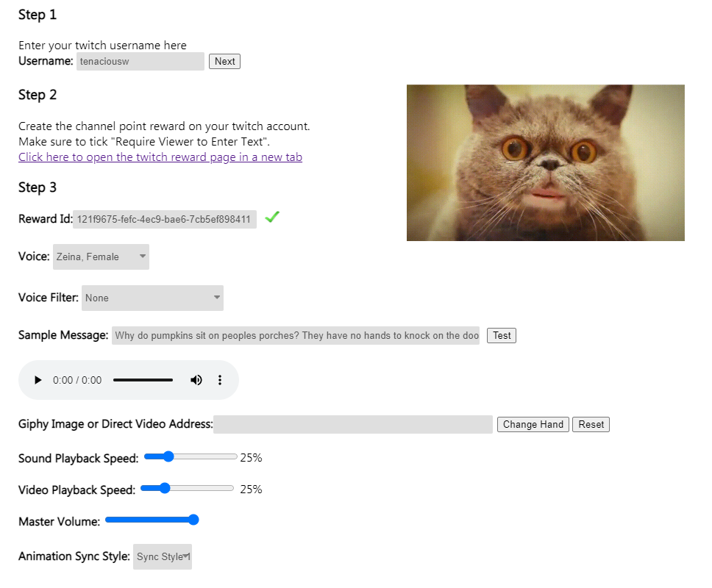Open audio player three-dot options menu

click(220, 380)
